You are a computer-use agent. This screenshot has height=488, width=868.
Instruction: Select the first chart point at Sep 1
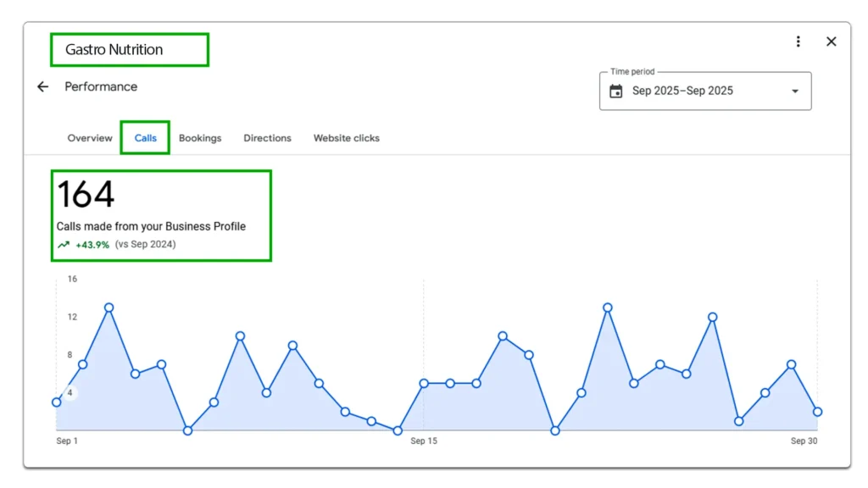pos(57,402)
